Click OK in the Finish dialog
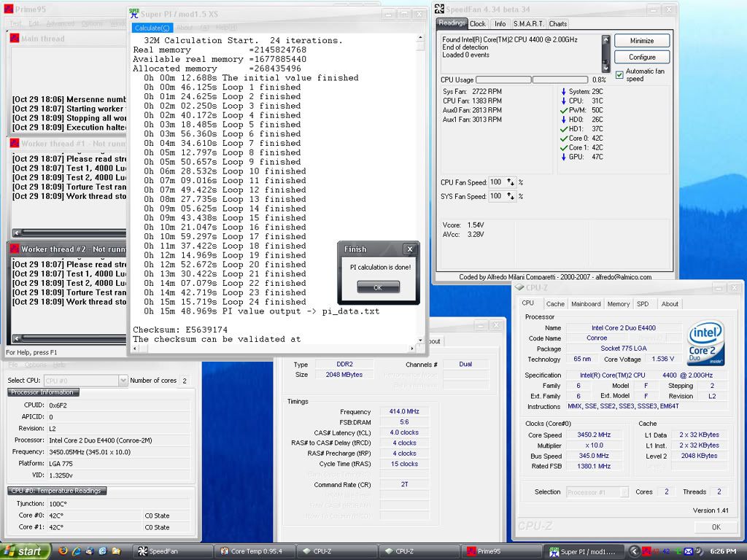747x560 pixels. coord(378,287)
